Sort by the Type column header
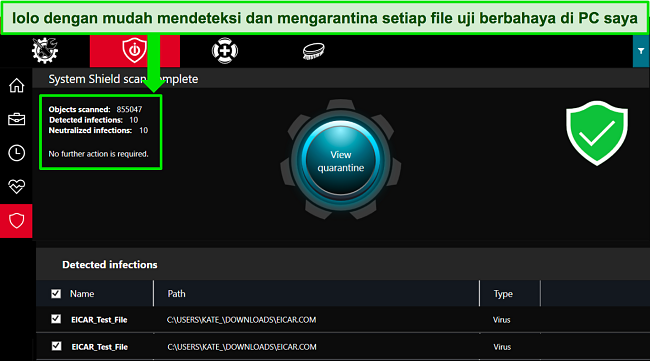Viewport: 650px width, 361px height. click(x=503, y=294)
